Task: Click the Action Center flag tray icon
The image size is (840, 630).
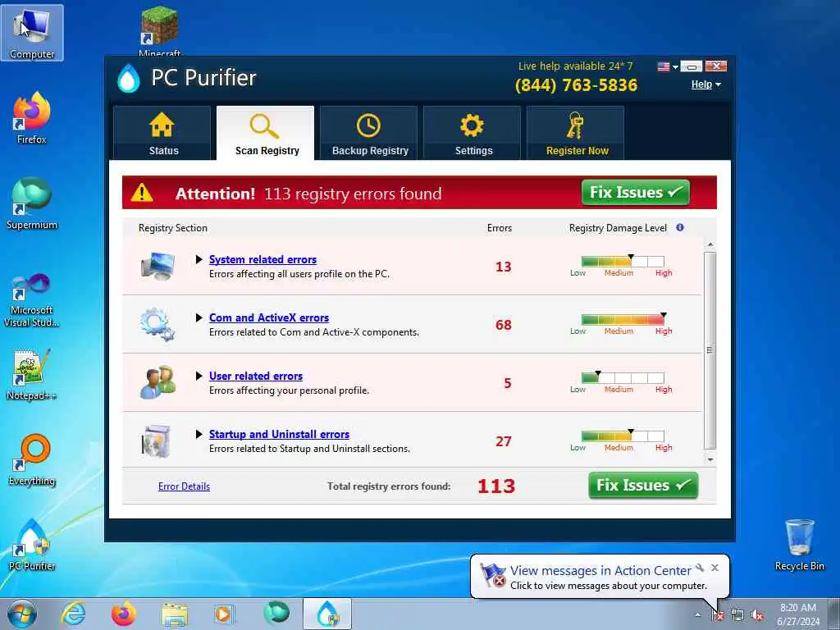Action: point(718,615)
